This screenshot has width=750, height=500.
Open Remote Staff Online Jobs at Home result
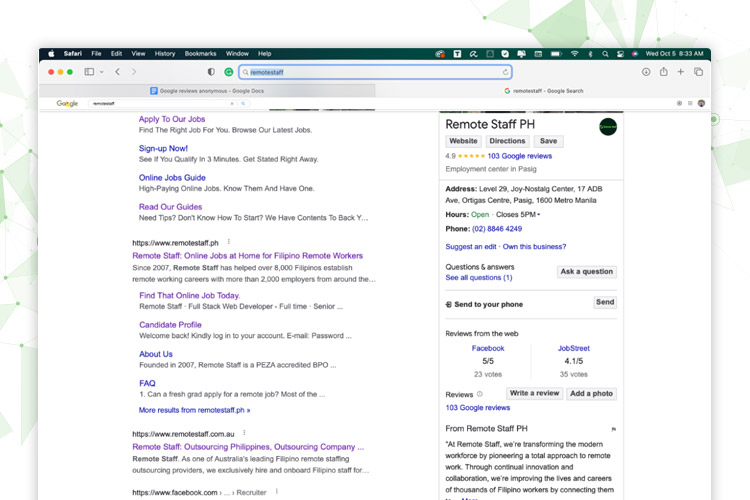[247, 256]
